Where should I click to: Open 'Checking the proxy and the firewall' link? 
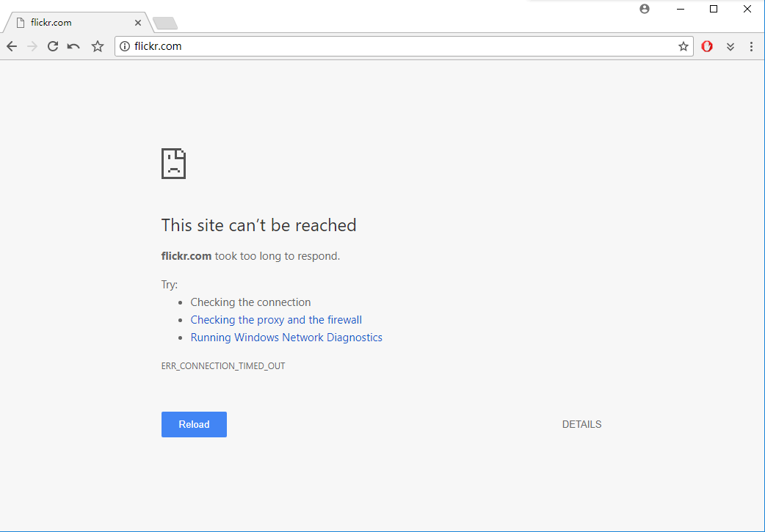coord(276,320)
